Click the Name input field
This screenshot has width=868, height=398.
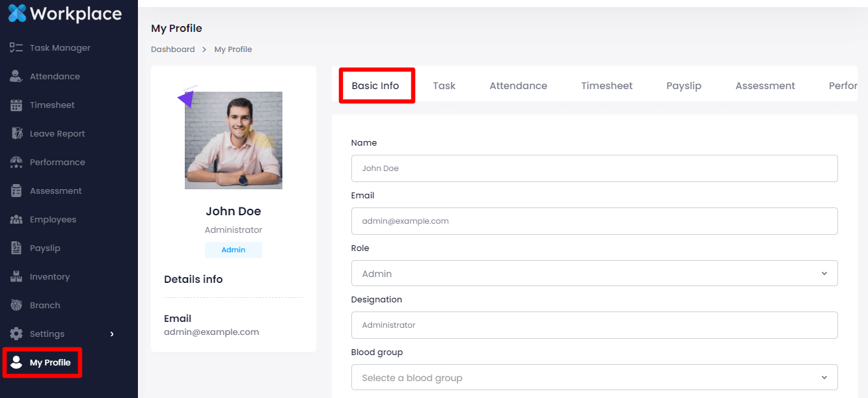593,168
